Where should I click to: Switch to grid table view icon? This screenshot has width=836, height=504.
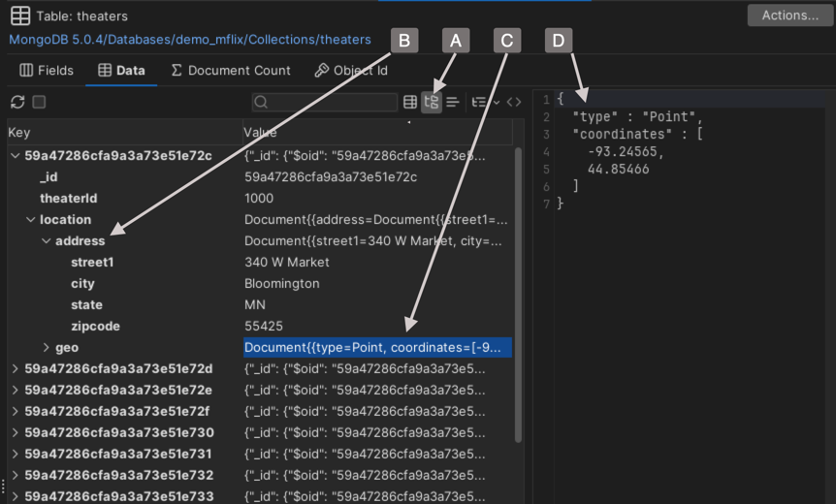410,102
